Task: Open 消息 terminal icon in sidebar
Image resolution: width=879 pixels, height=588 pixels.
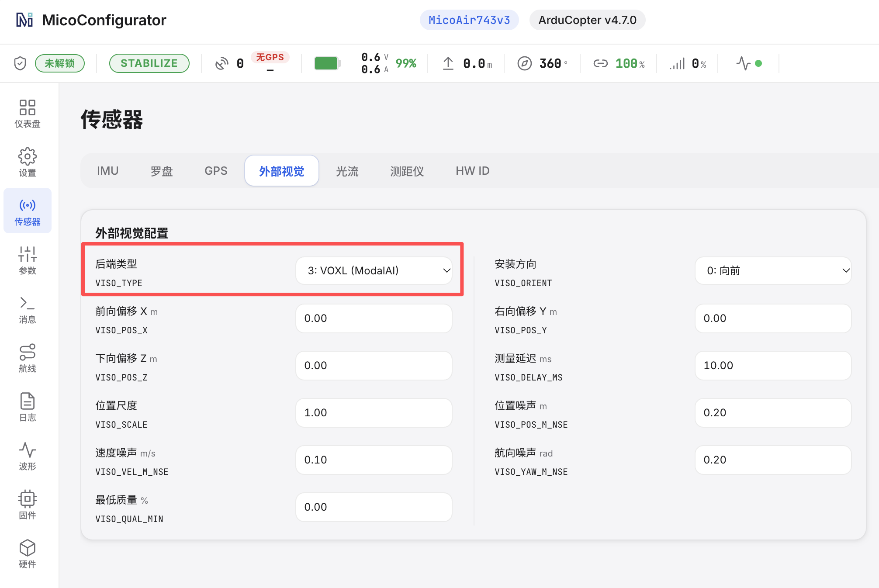Action: point(28,309)
